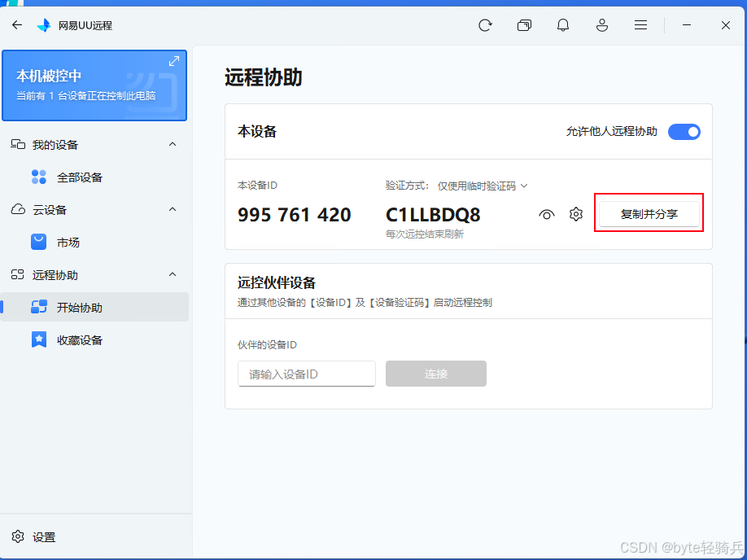Open 开始协助 in the sidebar
747x560 pixels.
click(x=94, y=307)
